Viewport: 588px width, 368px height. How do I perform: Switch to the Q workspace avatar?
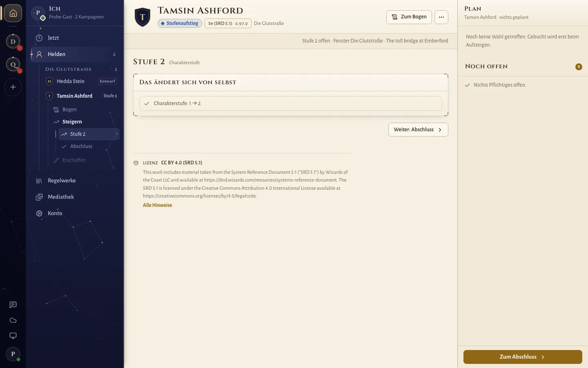coord(13,64)
